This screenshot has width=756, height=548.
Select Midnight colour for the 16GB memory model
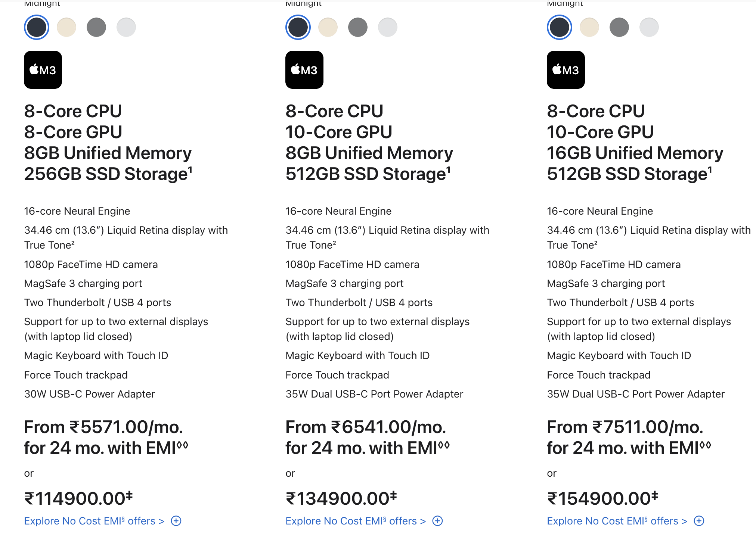tap(560, 27)
